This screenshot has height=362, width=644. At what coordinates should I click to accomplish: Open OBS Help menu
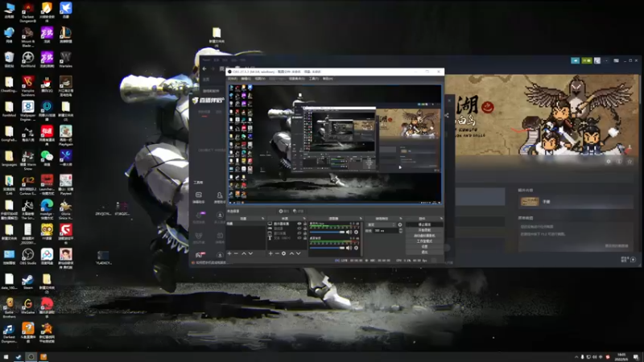(x=328, y=79)
